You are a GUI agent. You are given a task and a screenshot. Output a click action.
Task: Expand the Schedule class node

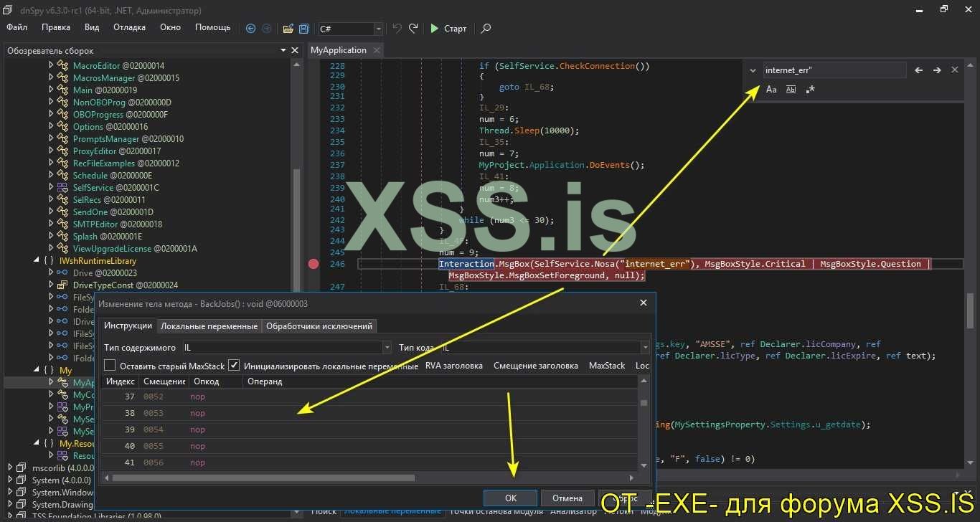(52, 175)
